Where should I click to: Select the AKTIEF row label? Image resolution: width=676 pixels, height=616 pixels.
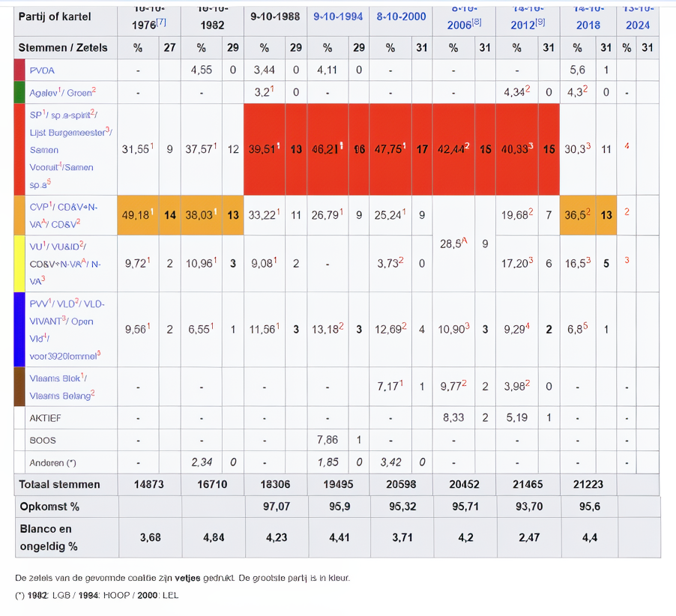tap(71, 418)
